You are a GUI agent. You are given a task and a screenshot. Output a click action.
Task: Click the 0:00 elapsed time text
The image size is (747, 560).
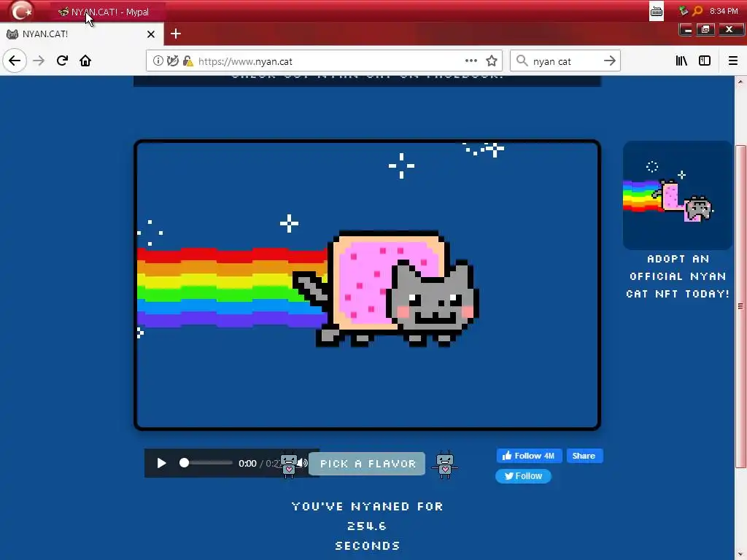247,463
